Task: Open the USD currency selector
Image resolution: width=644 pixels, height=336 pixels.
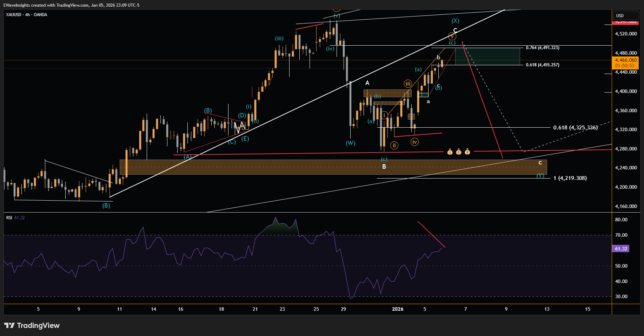Action: pos(625,15)
